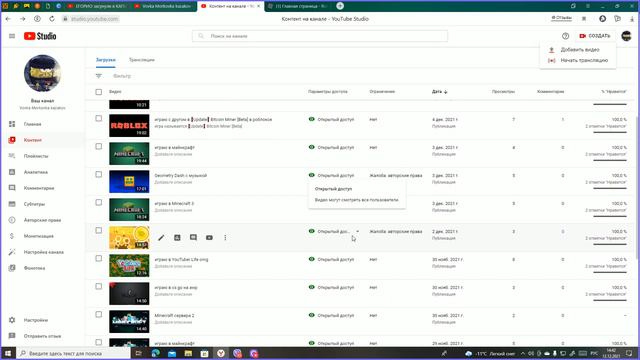Screen dimensions: 640x360
Task: Click the Roblox video thumbnail
Action: tap(129, 125)
